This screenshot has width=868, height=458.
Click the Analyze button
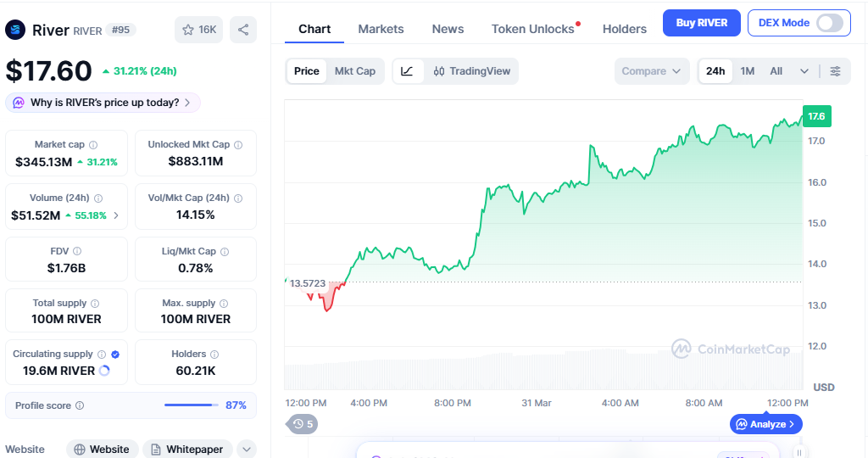tap(766, 424)
